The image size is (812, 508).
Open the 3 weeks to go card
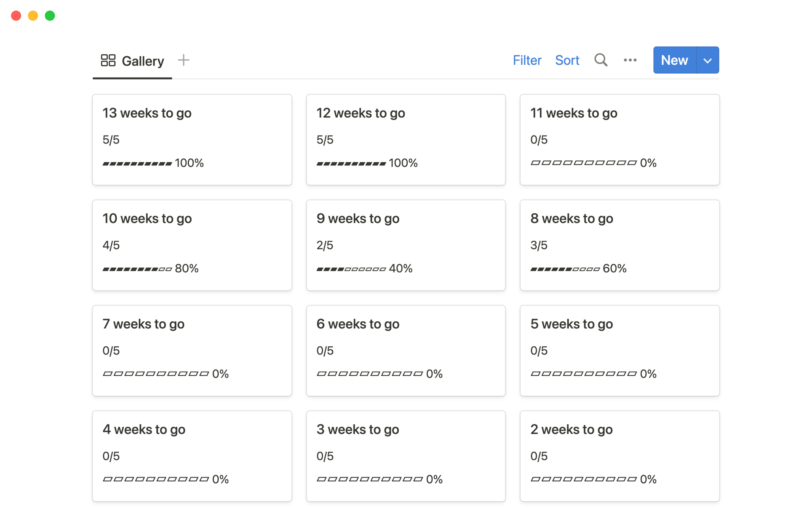406,456
